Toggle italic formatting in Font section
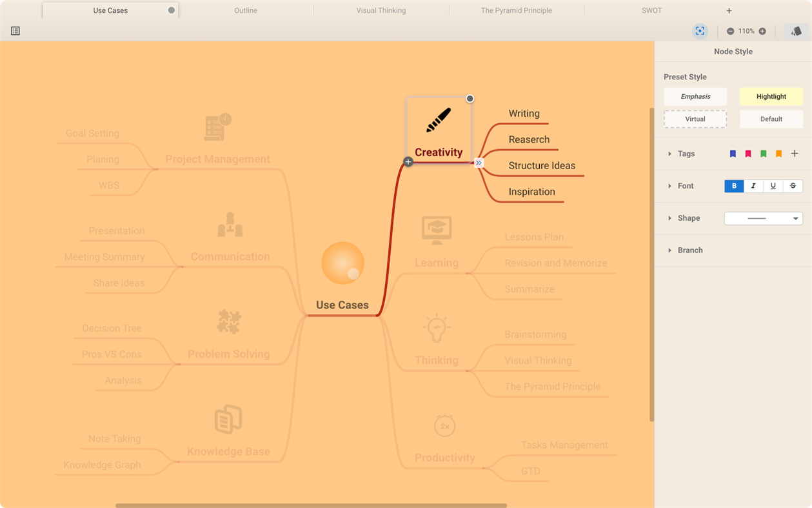812x508 pixels. (753, 186)
